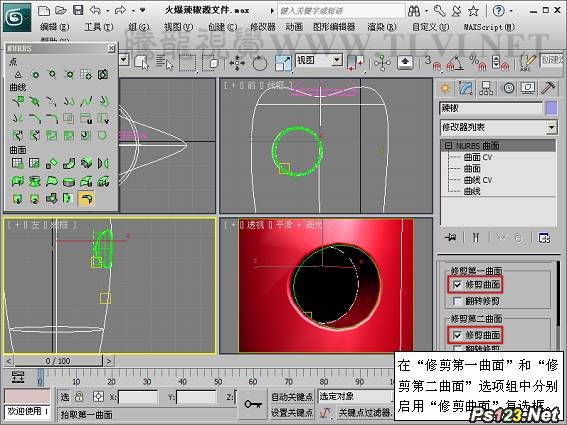
Task: Select the Create V Iso Curve tool
Action: [x=103, y=118]
